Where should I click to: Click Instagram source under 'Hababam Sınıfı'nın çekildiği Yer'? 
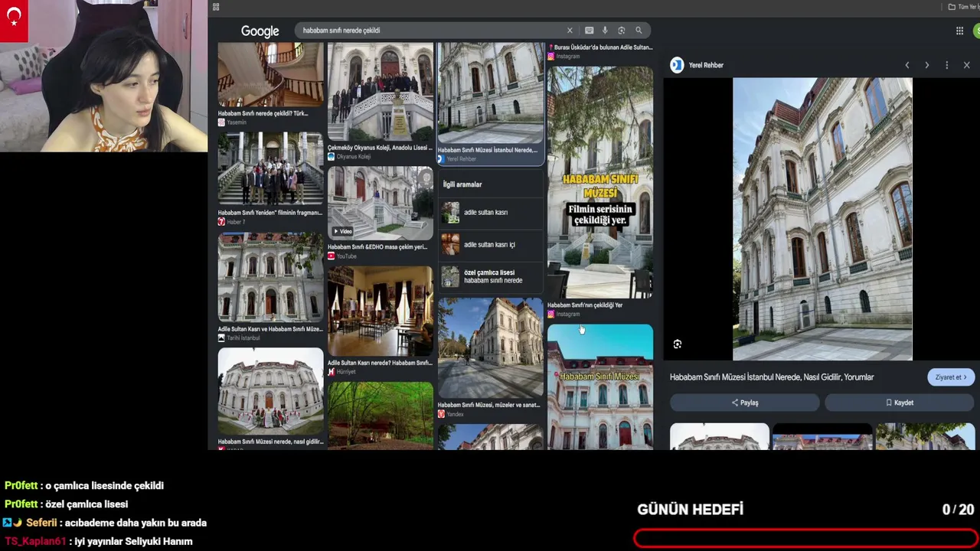click(x=568, y=315)
